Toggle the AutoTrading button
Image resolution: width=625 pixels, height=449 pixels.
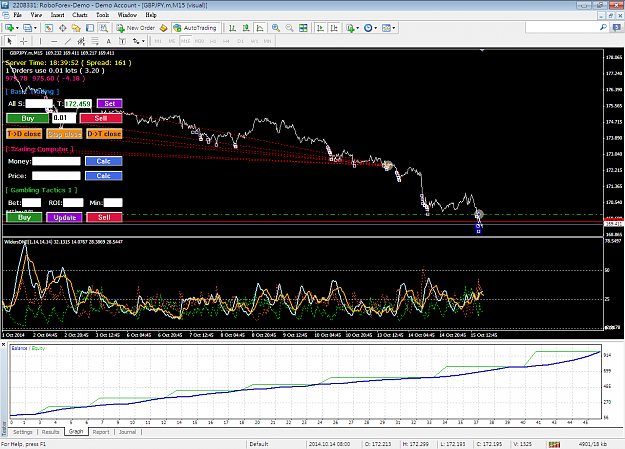pyautogui.click(x=196, y=28)
